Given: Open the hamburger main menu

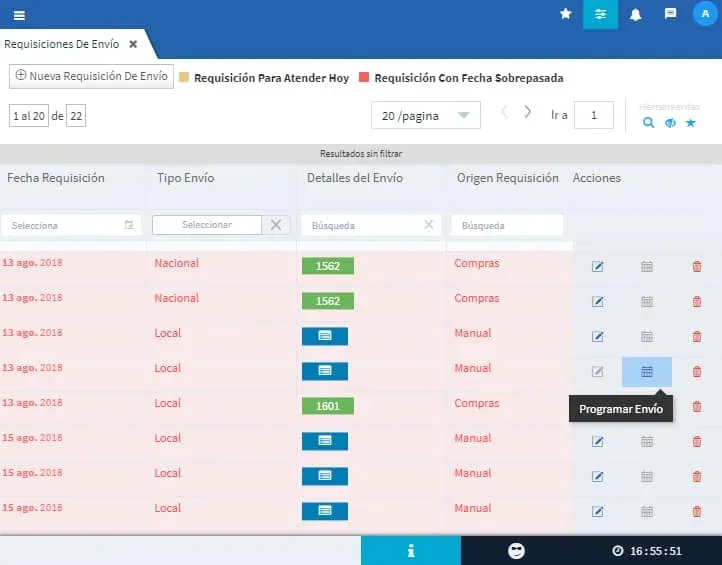Looking at the screenshot, I should [19, 15].
